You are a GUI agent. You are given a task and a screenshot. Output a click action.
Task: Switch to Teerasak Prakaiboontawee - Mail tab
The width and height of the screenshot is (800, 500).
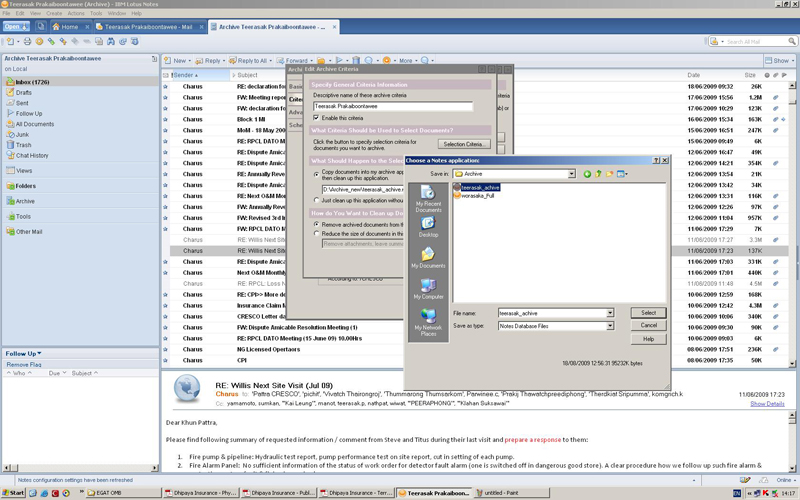pos(149,27)
